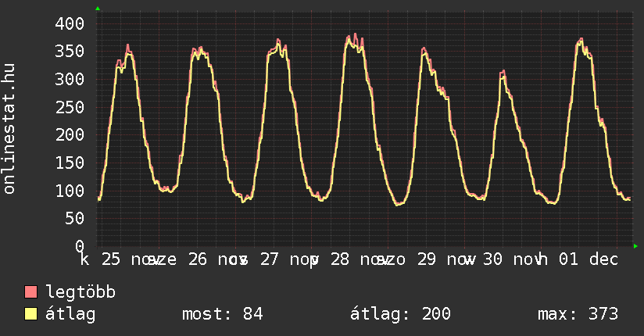This screenshot has height=336, width=644.
Task: Click the green arrow atop the y-axis
Action: [98, 9]
